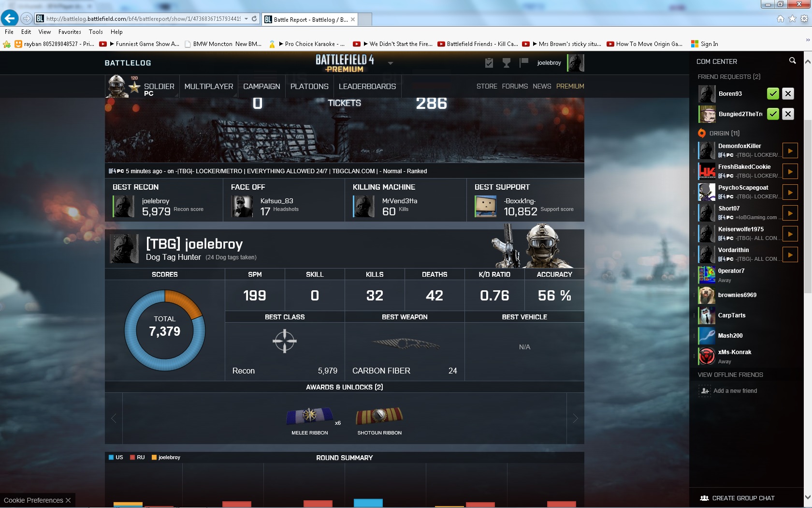Screen dimensions: 812x508
Task: Go to the Multiplayer tab
Action: click(209, 86)
